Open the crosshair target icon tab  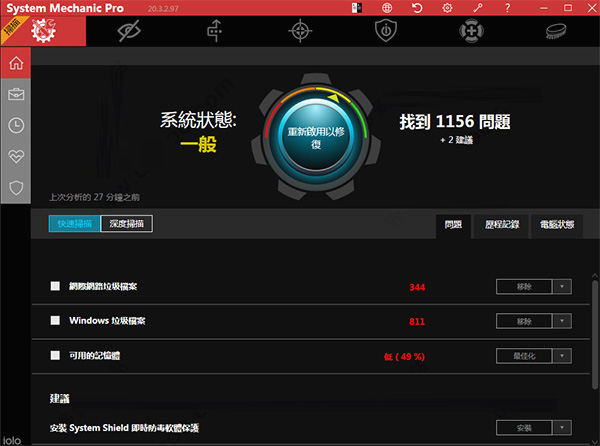(300, 31)
